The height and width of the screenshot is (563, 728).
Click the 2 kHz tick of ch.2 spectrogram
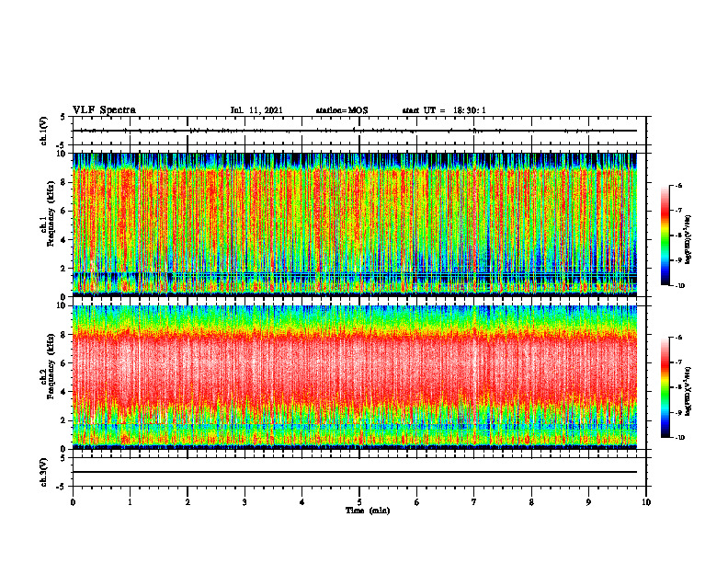point(64,420)
